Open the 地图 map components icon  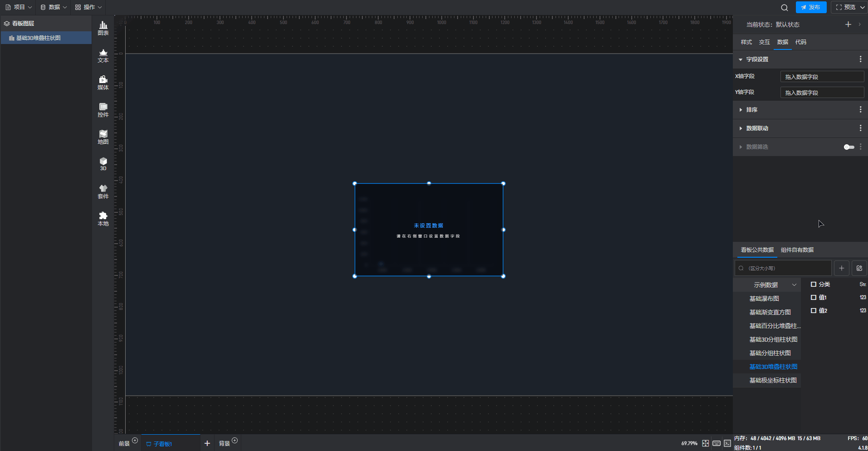pos(103,137)
